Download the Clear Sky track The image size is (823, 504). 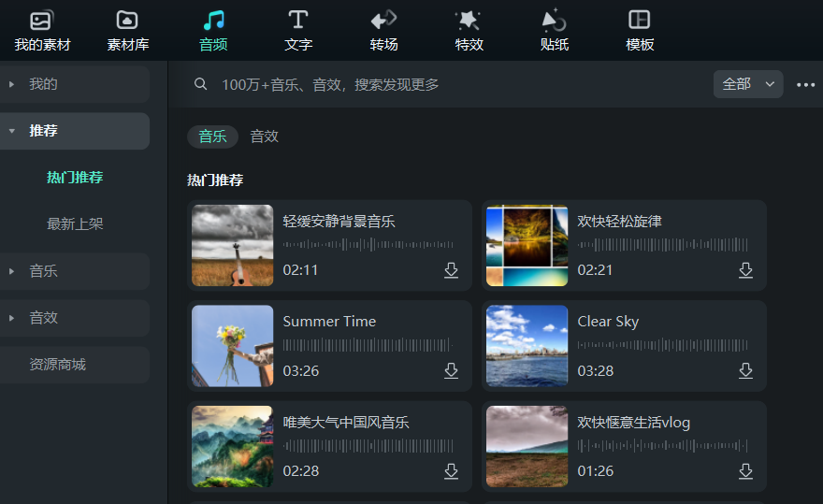(746, 370)
